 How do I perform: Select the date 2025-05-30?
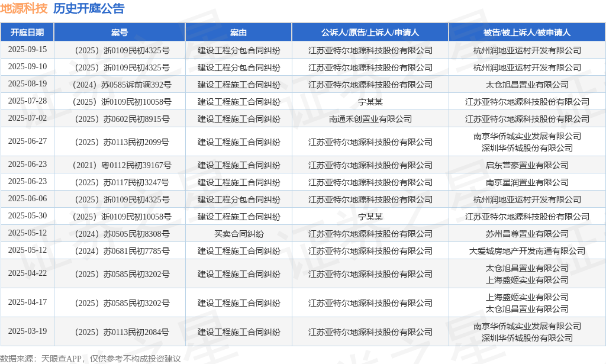(x=27, y=215)
